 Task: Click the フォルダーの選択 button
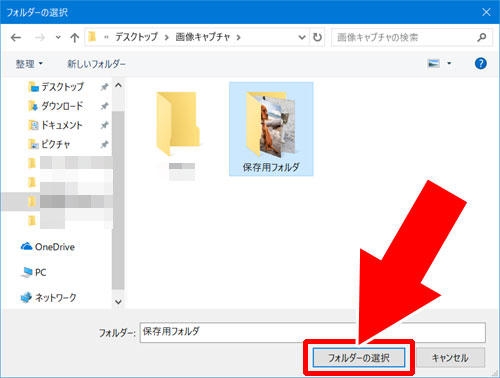click(x=359, y=358)
